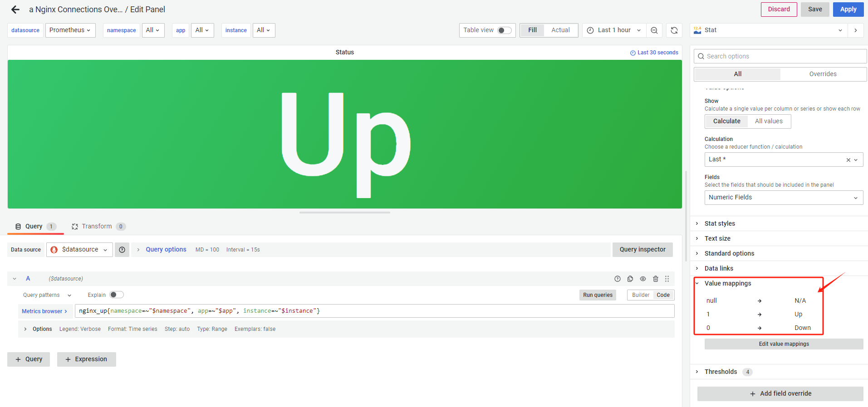The height and width of the screenshot is (407, 868).
Task: Zoom out the time range
Action: [x=654, y=30]
